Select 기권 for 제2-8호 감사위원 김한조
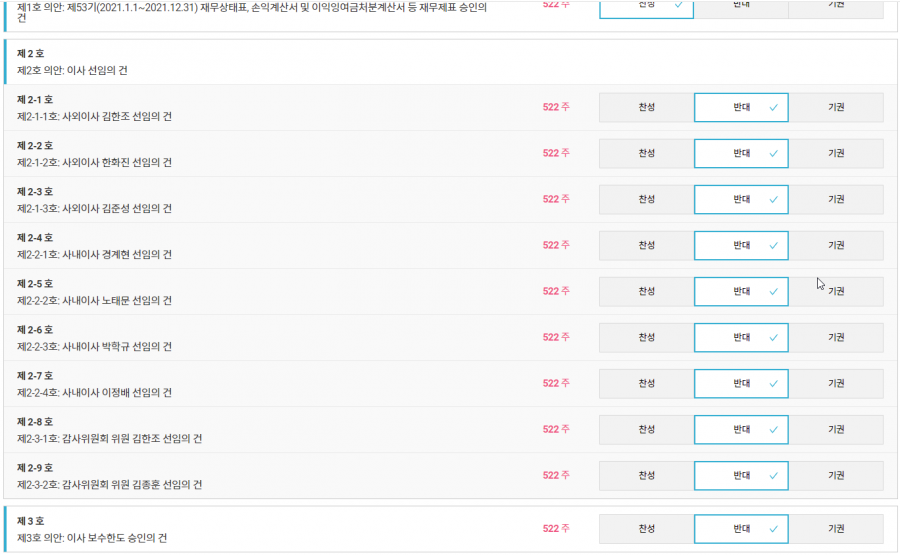 (836, 429)
